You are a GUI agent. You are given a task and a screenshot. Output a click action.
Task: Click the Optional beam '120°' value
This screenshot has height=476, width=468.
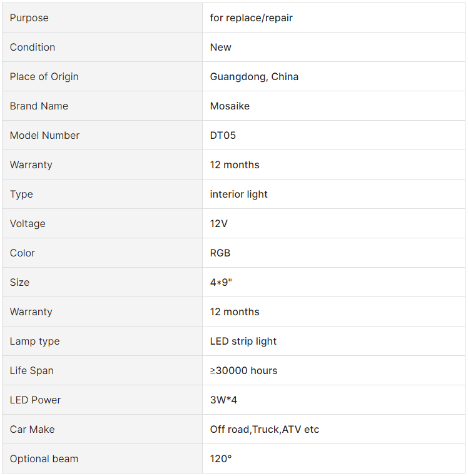[221, 458]
